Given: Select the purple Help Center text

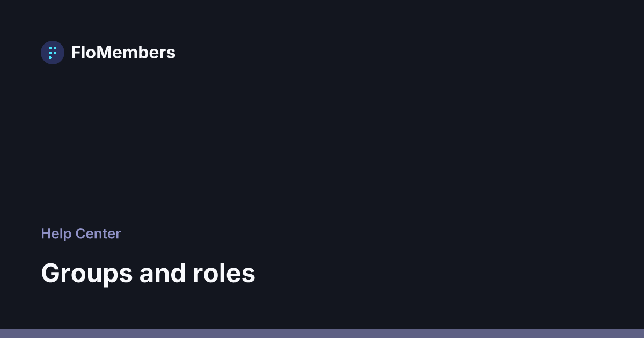Looking at the screenshot, I should pos(80,233).
